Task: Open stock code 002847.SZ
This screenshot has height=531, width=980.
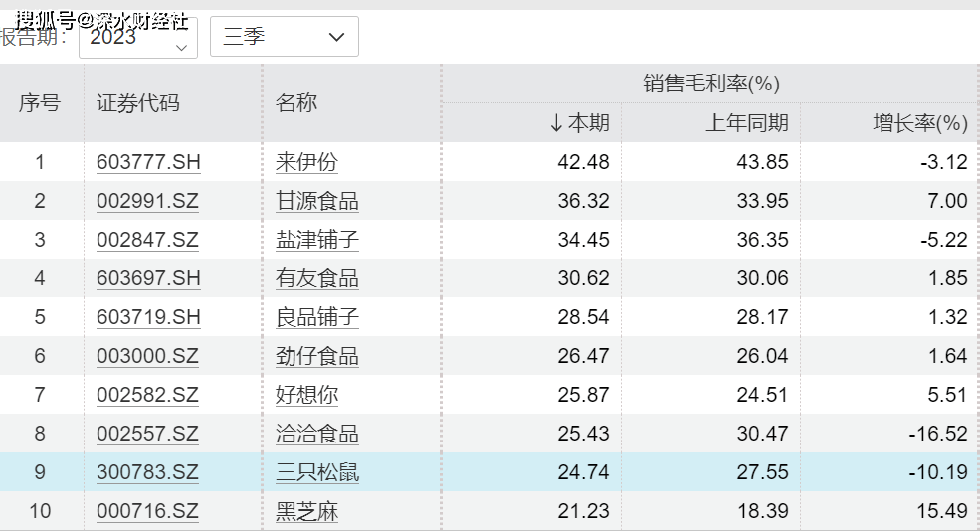Action: [x=147, y=240]
